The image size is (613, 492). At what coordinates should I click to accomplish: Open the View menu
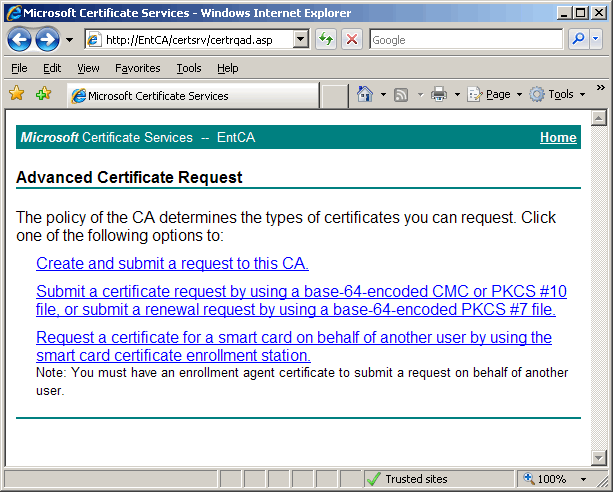click(88, 68)
